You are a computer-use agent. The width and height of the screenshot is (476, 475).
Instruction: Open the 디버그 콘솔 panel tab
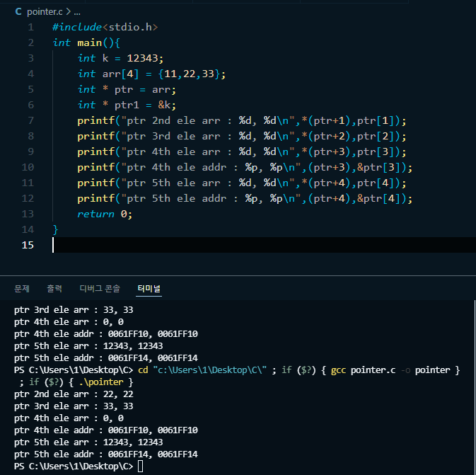100,288
